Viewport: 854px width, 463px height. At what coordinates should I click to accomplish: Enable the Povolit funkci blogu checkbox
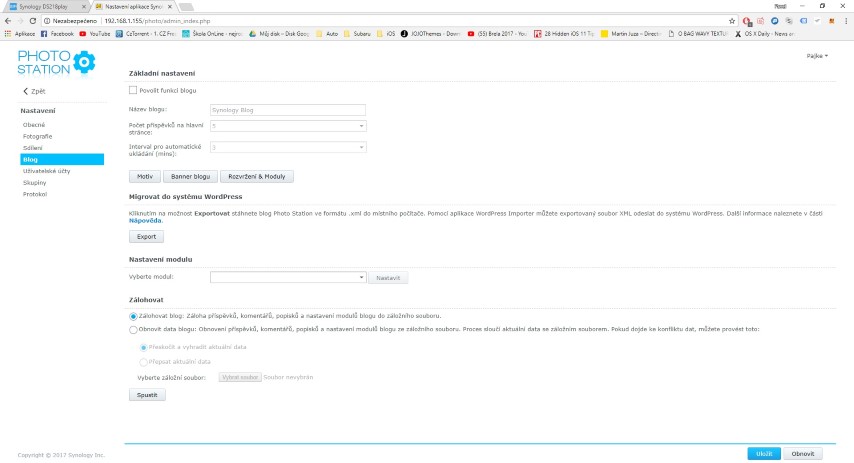pyautogui.click(x=133, y=90)
